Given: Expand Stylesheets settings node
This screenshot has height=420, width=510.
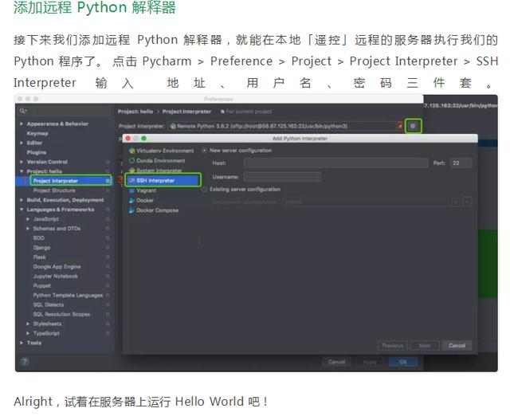Looking at the screenshot, I should coord(28,324).
